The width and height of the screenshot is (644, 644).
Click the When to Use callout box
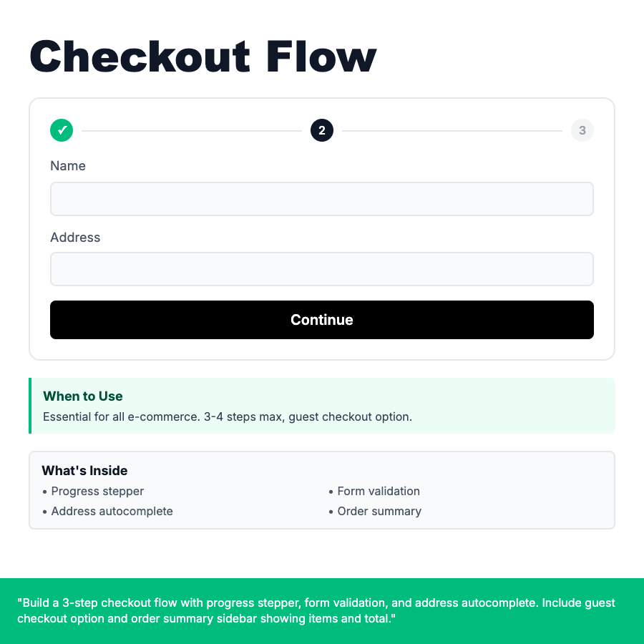[x=322, y=404]
